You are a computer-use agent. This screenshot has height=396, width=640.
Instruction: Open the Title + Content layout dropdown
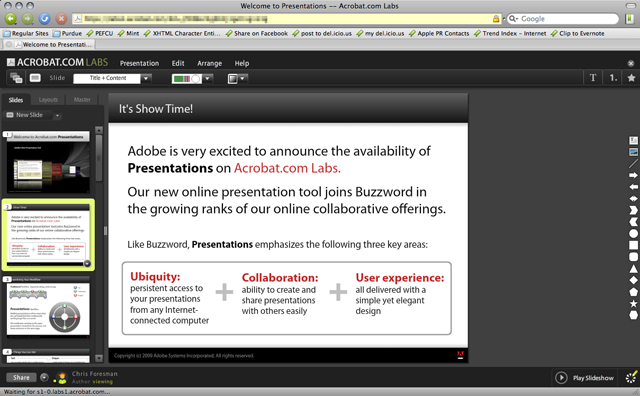pos(147,78)
